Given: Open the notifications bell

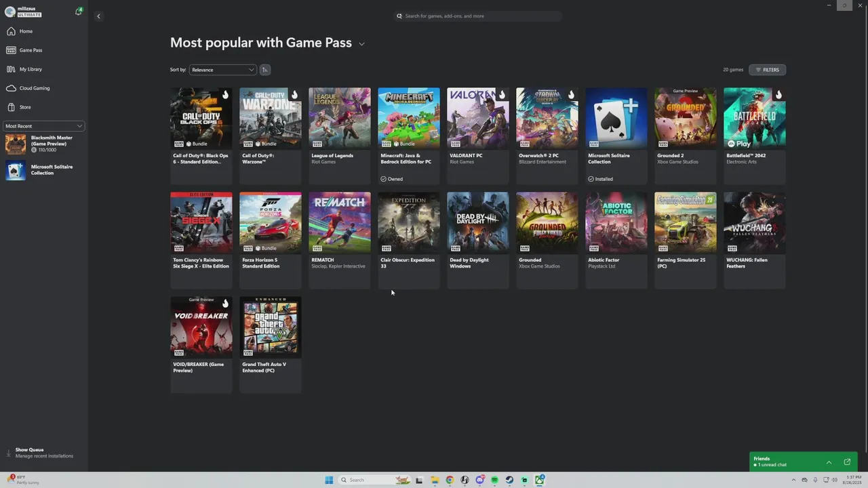Looking at the screenshot, I should click(x=79, y=12).
